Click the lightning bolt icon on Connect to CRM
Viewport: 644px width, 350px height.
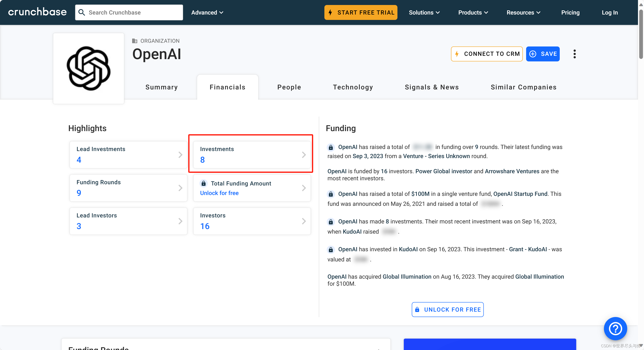coord(458,54)
